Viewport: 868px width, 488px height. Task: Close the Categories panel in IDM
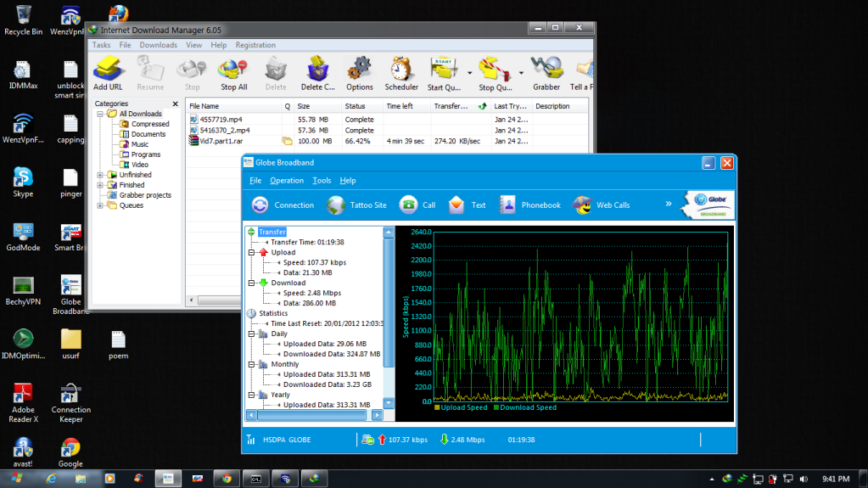176,104
